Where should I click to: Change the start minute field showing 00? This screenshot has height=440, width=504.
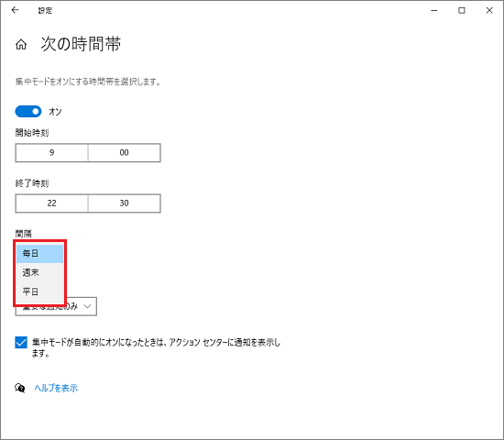(x=124, y=152)
